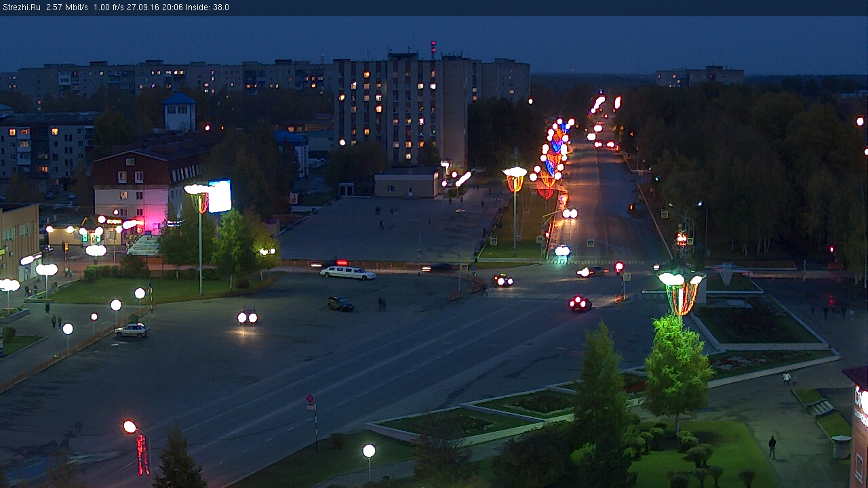Click the "Strezhi.Ru" overlay label

point(22,7)
